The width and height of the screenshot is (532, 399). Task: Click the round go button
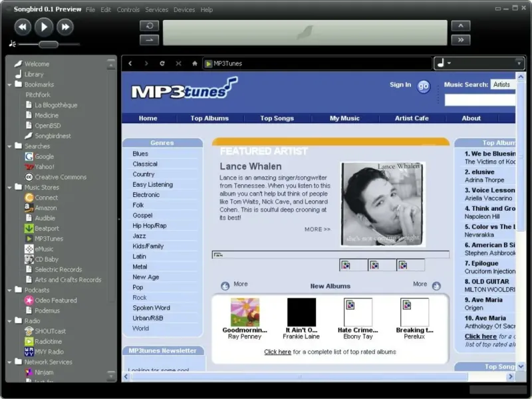pos(424,86)
